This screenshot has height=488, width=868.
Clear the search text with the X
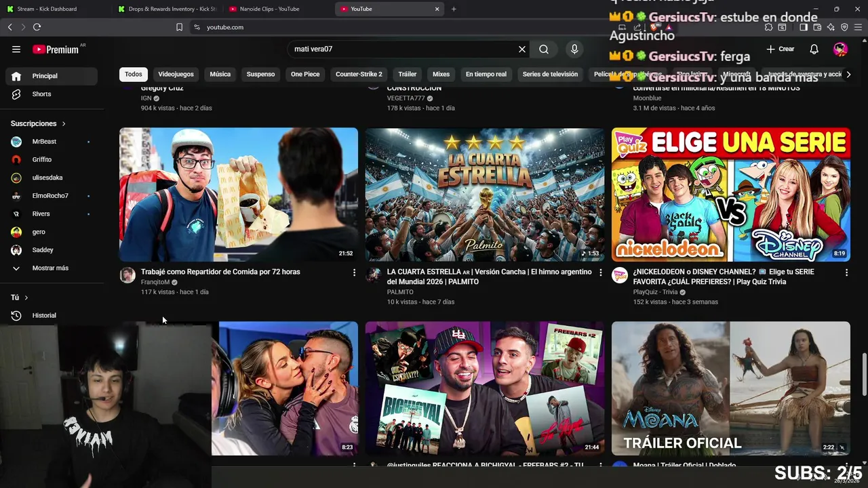(x=522, y=49)
